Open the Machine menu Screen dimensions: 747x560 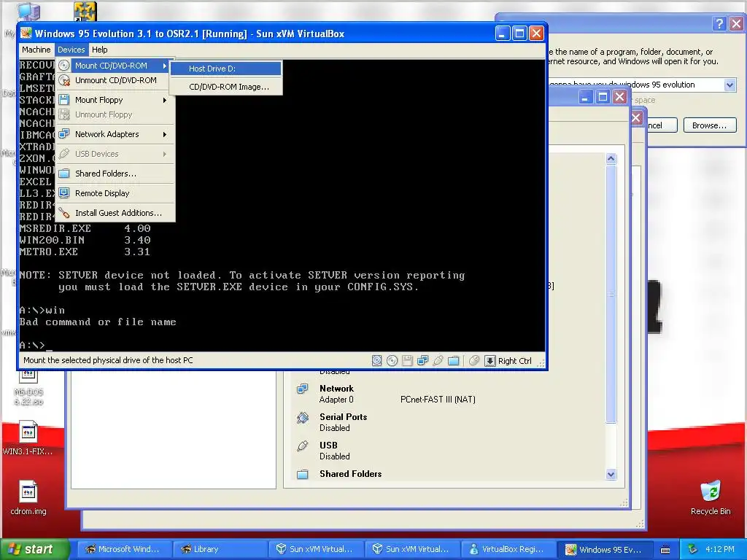click(x=36, y=50)
